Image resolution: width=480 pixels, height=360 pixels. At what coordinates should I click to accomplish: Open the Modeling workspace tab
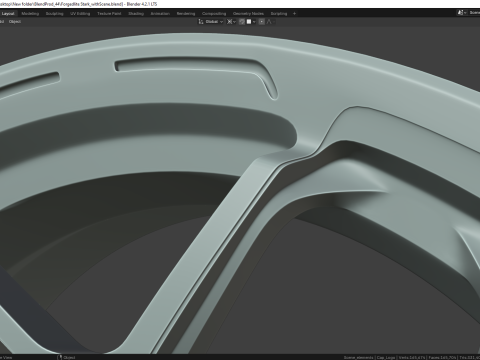[30, 14]
